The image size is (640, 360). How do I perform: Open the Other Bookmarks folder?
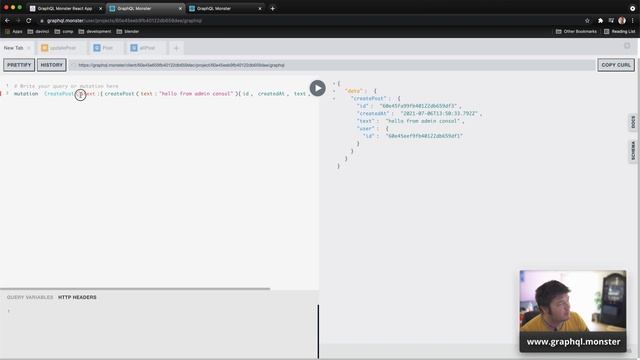[576, 31]
